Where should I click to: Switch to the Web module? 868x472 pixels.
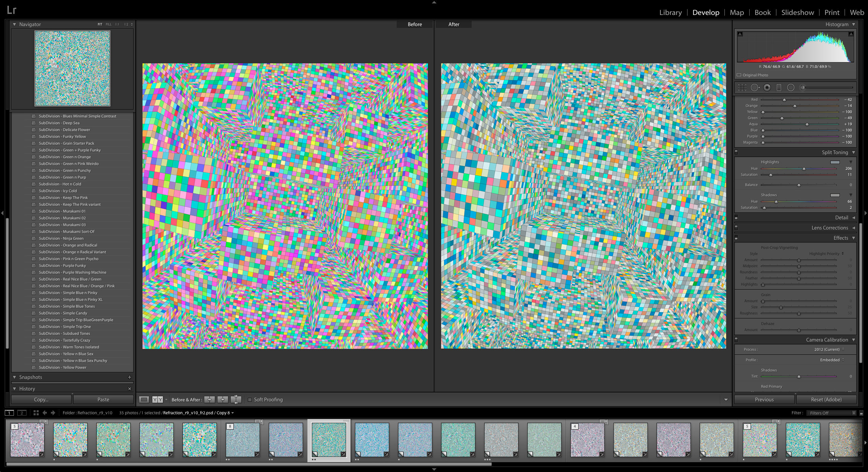point(857,13)
